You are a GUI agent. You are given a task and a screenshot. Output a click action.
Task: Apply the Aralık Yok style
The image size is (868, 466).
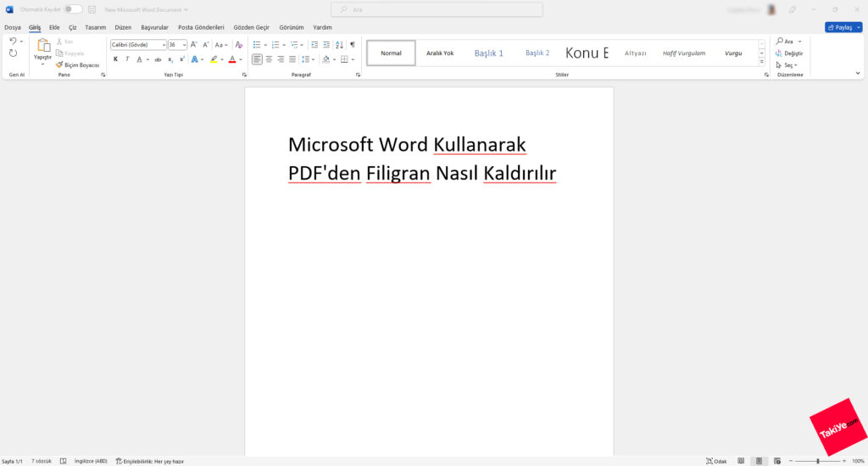(x=440, y=53)
